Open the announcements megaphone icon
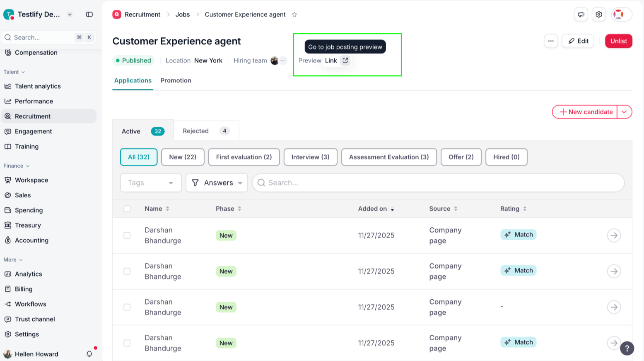The image size is (644, 361). click(581, 14)
